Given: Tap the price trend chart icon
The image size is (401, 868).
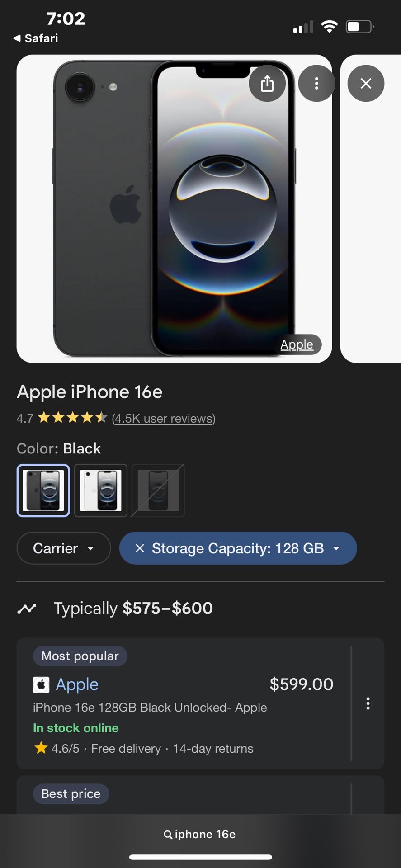Looking at the screenshot, I should [27, 609].
